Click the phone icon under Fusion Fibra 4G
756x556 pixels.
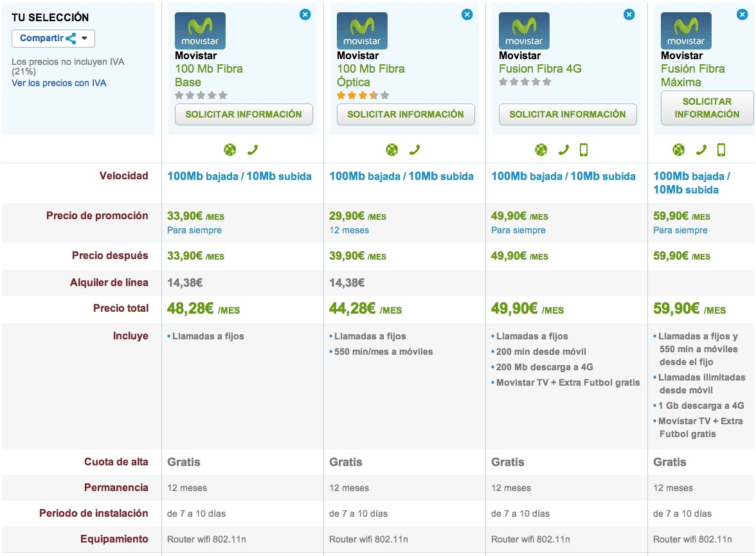pyautogui.click(x=564, y=150)
